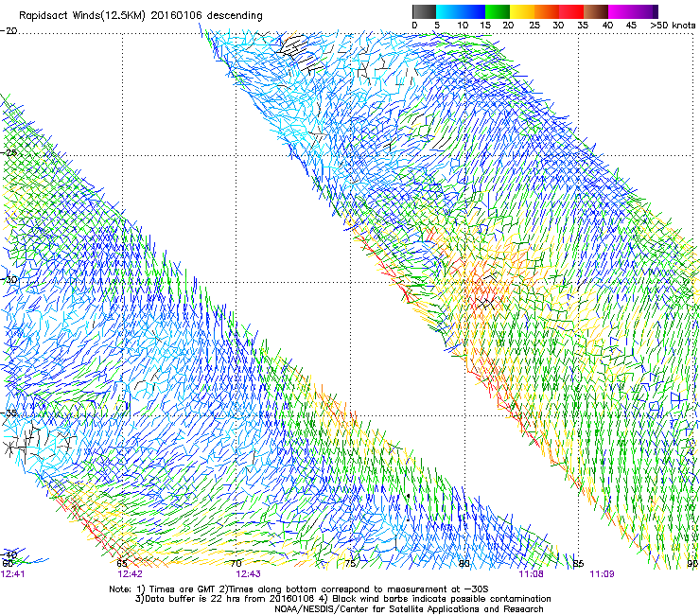The width and height of the screenshot is (700, 615).
Task: Click the cyan-blue 5-15 knots legend segment
Action: (461, 11)
